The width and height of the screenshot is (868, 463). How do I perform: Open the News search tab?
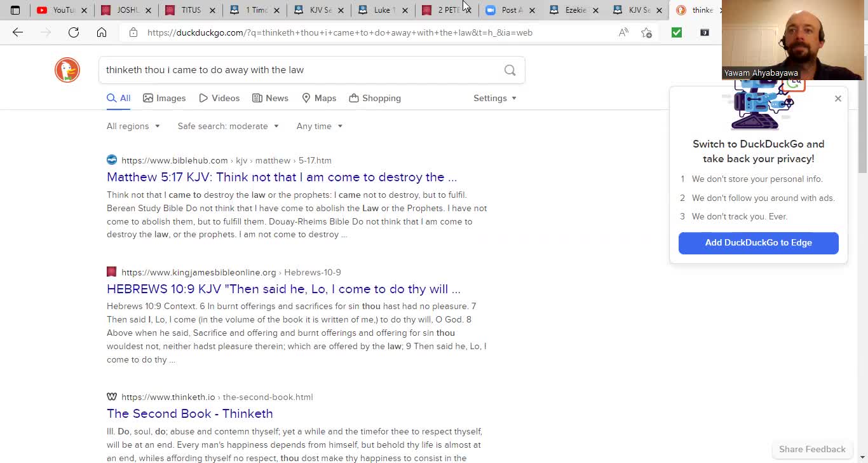(270, 98)
